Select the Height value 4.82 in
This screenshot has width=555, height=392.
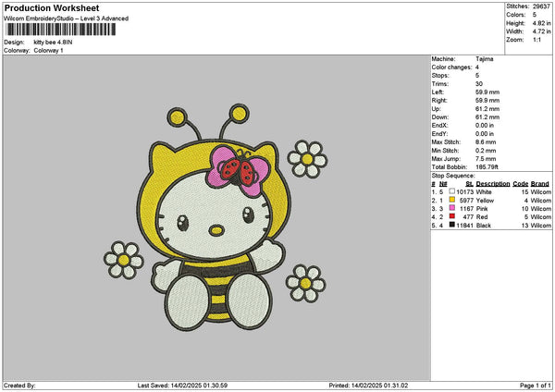[x=541, y=23]
